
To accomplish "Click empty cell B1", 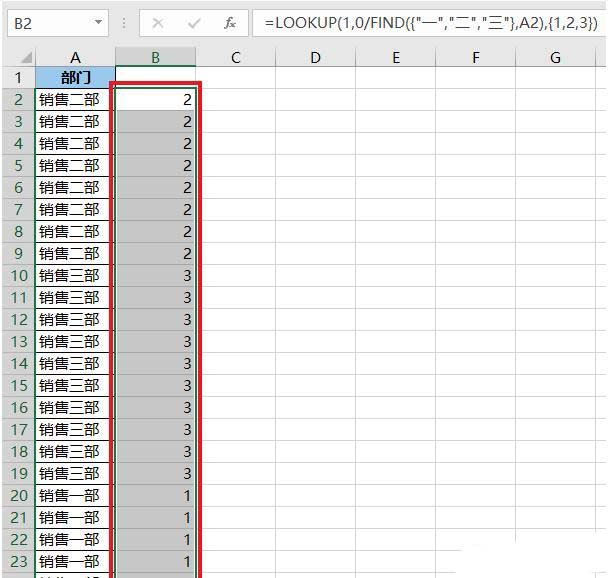I will tap(155, 78).
